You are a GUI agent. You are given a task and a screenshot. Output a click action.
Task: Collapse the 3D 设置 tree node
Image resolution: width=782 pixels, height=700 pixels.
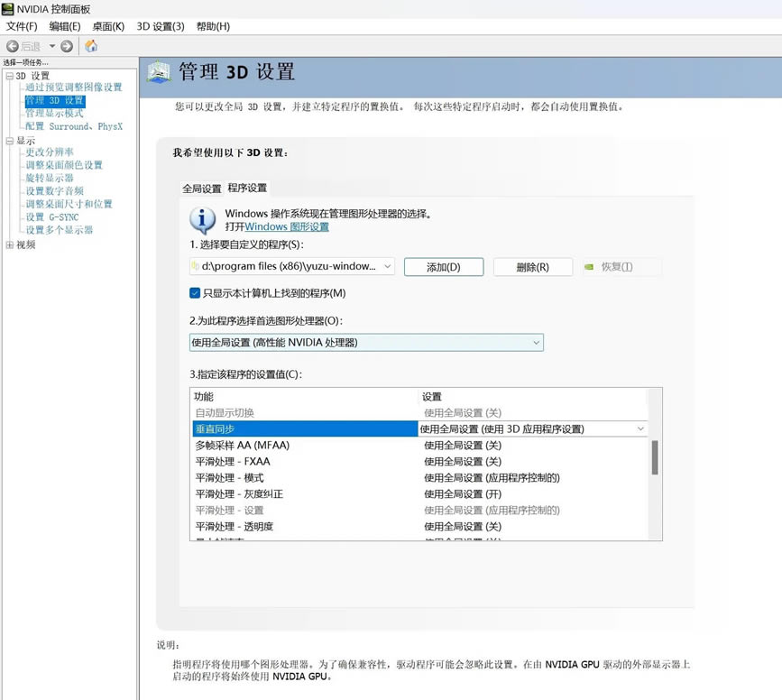point(9,76)
